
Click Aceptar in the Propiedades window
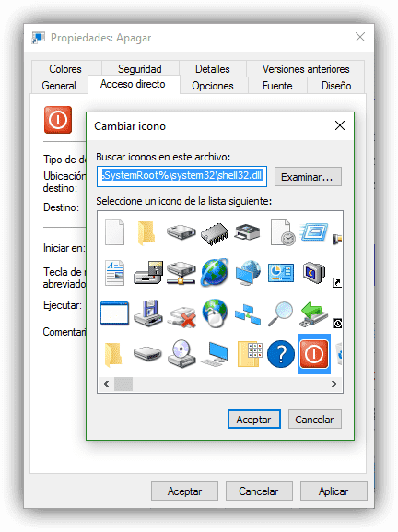pyautogui.click(x=184, y=491)
